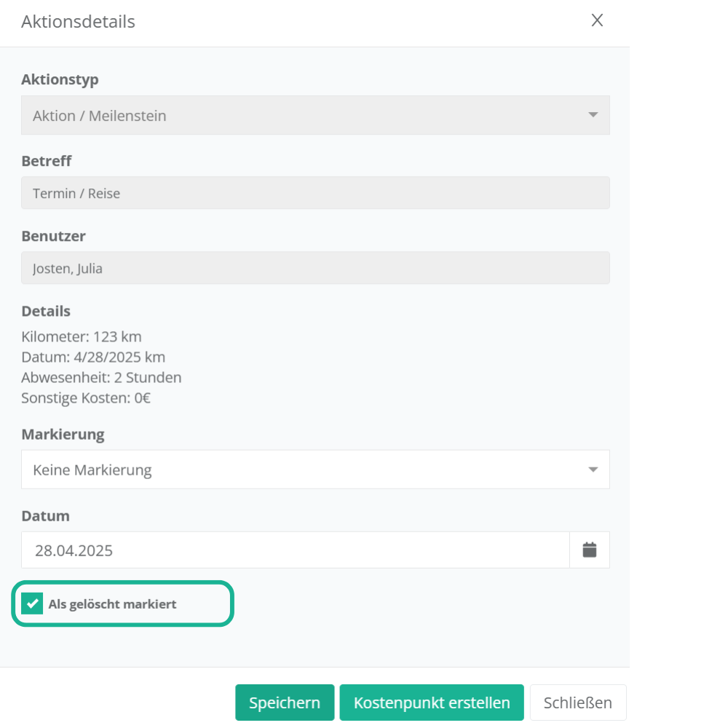
Task: Click the 'Aktionsdetails' dialog title
Action: point(78,22)
